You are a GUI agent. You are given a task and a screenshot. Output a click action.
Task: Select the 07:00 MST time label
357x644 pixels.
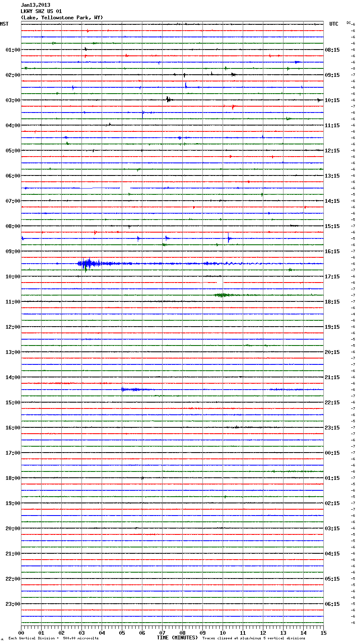coord(13,201)
